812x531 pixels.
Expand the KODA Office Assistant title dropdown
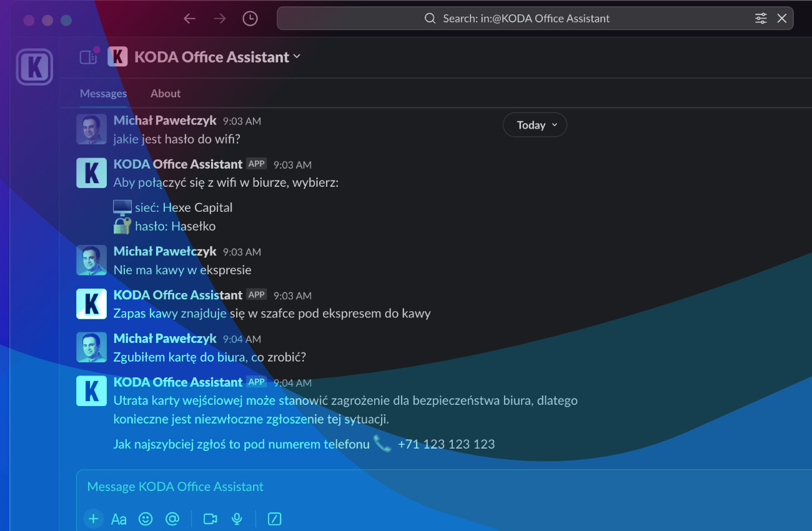click(297, 56)
